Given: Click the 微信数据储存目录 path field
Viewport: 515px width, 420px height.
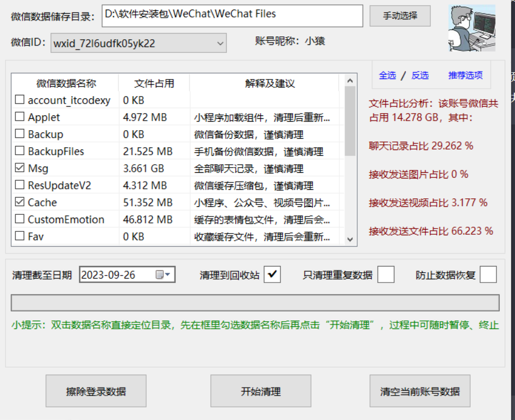Looking at the screenshot, I should coord(232,16).
